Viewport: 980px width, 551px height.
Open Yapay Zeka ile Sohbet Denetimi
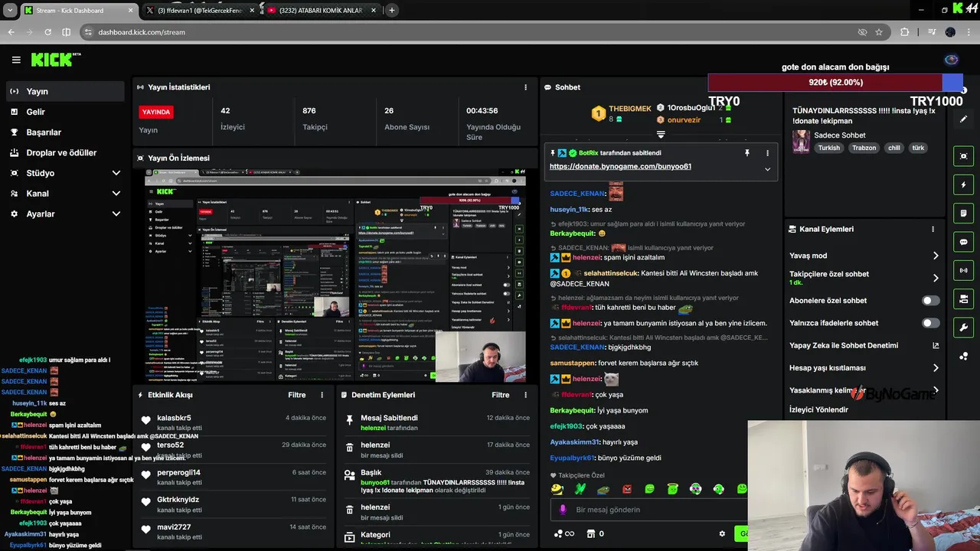[864, 345]
